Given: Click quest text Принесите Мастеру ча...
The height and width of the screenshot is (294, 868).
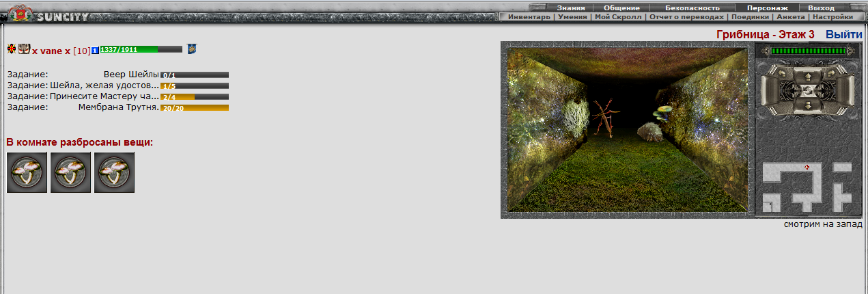Looking at the screenshot, I should click(104, 96).
